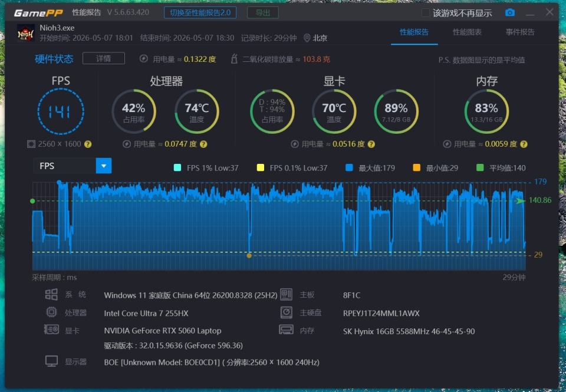The width and height of the screenshot is (566, 392).
Task: Click the green average marker on the chart's left edge
Action: [x=32, y=200]
